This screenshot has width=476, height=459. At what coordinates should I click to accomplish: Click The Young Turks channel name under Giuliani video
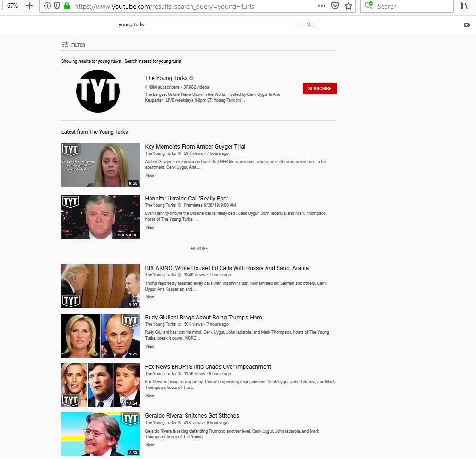tap(160, 324)
